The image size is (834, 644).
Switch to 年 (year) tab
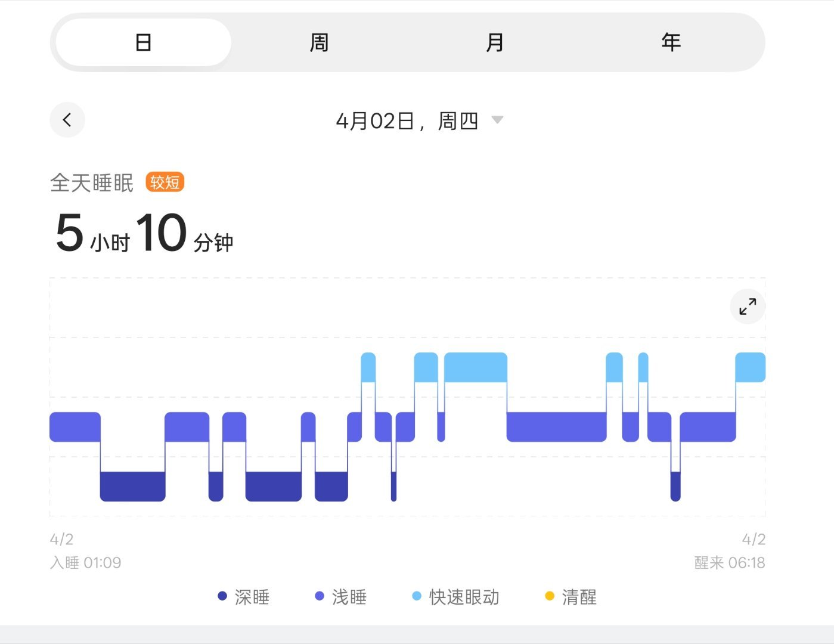point(671,42)
